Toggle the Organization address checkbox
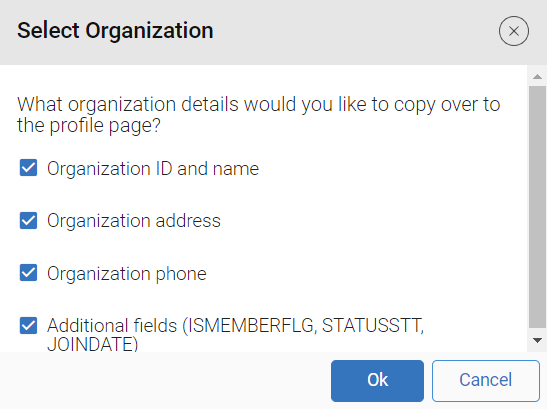 [28, 221]
